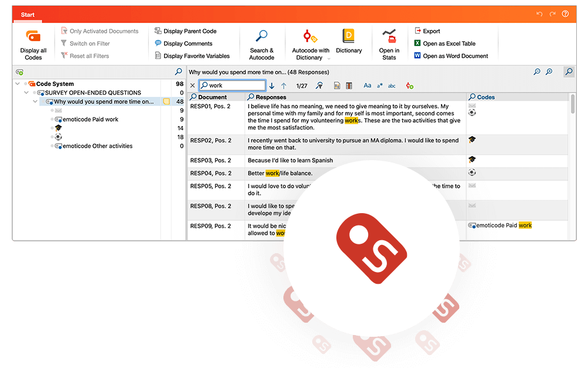Toggle the a* search option

tap(380, 85)
